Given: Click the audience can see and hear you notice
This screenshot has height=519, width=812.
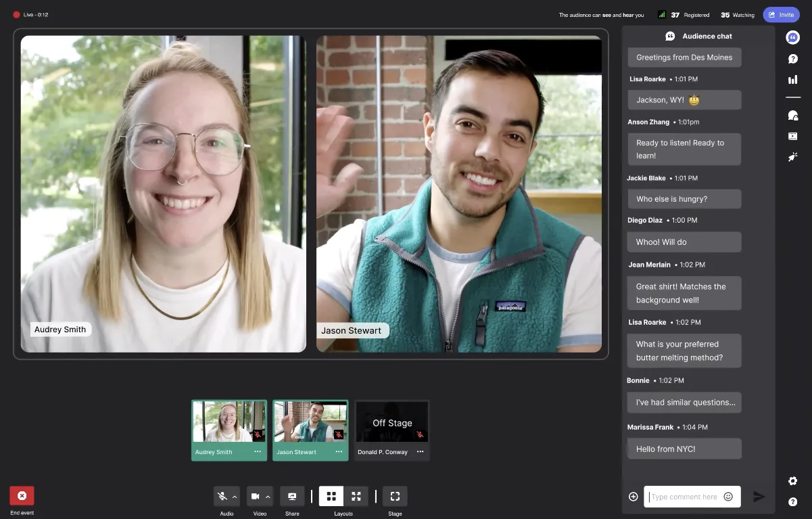Looking at the screenshot, I should click(x=601, y=15).
